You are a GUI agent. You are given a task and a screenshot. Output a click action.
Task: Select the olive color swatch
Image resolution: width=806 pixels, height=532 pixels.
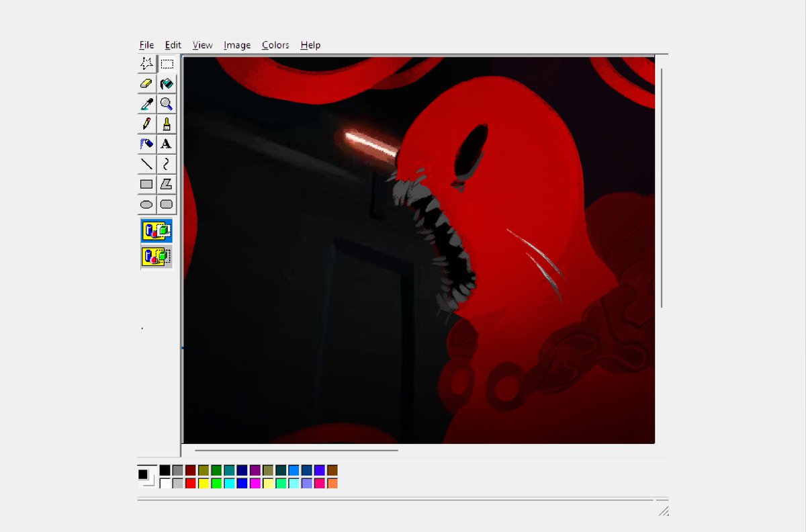click(x=204, y=470)
